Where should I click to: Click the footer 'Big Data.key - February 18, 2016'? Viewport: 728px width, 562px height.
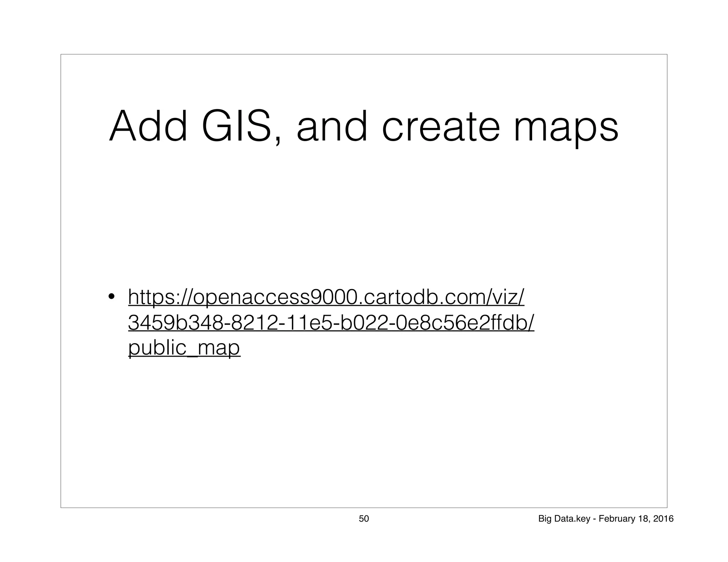pos(606,519)
